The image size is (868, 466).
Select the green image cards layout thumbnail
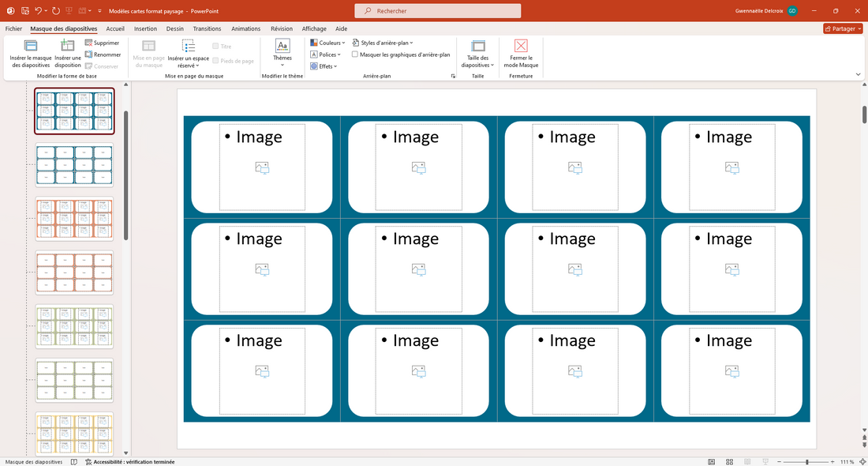click(x=74, y=326)
